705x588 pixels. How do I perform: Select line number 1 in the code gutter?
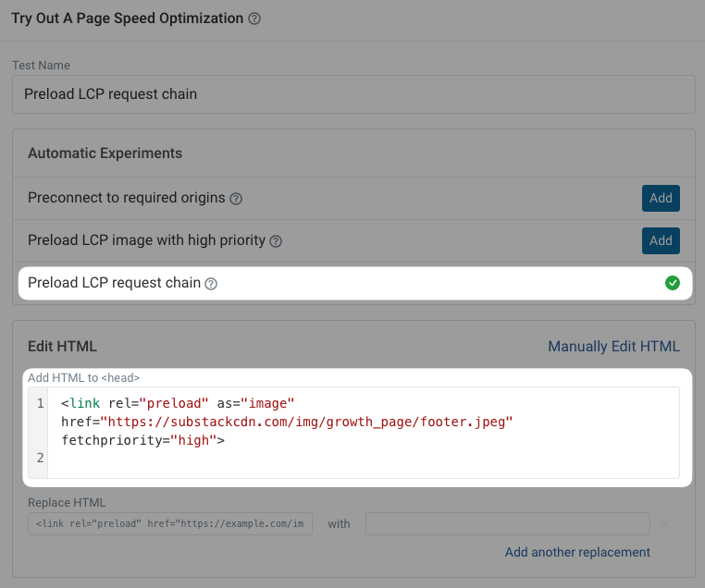coord(40,404)
